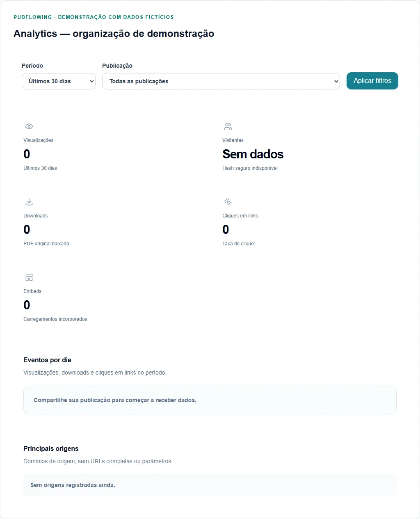
Task: Click the Principais origens heading
Action: [51, 448]
